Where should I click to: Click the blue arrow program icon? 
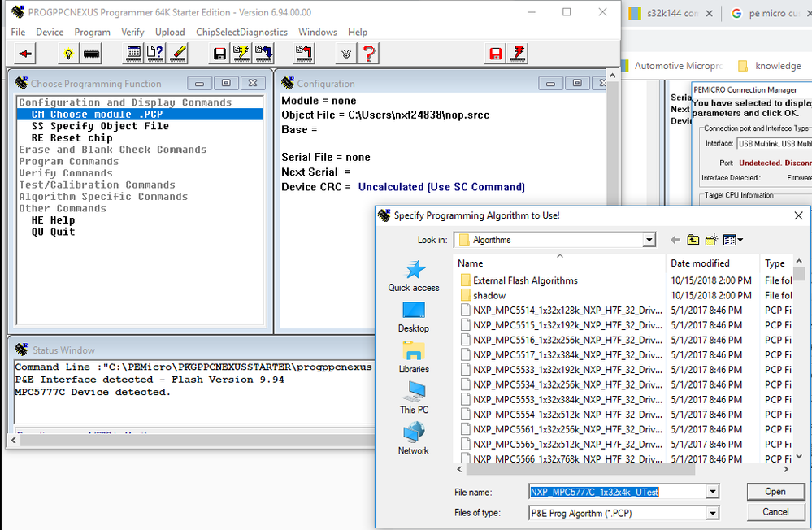(x=263, y=54)
